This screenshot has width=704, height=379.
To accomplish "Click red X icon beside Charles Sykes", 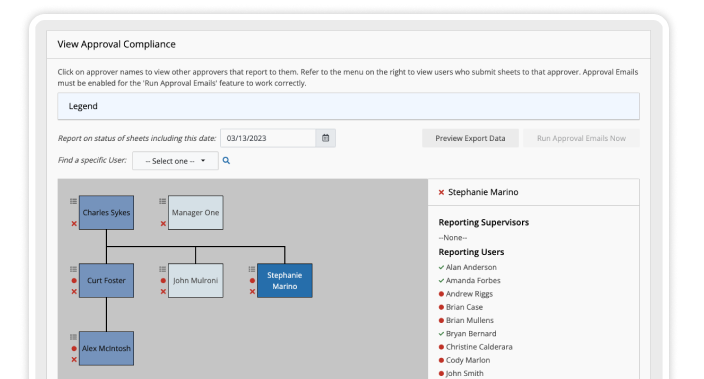I will point(74,224).
